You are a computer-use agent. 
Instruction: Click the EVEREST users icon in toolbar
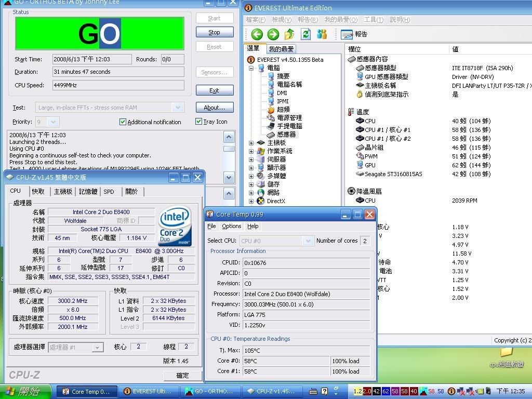point(322,34)
